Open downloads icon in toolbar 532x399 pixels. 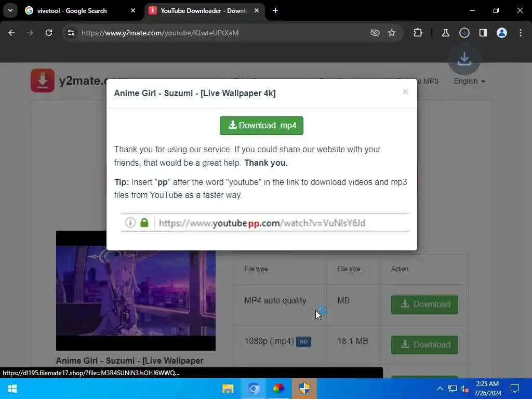tap(464, 33)
